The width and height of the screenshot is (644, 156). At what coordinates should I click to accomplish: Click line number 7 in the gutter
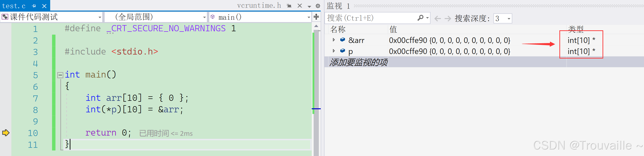pos(36,98)
